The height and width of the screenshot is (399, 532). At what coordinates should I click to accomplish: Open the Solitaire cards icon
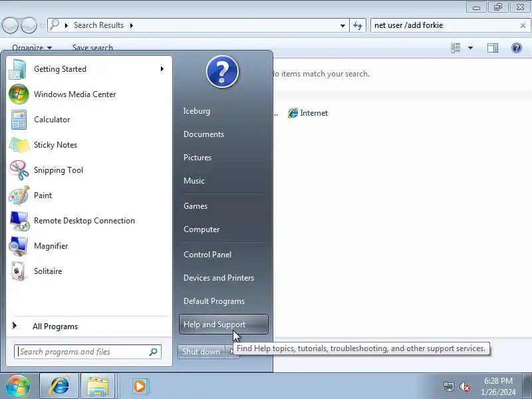[18, 271]
